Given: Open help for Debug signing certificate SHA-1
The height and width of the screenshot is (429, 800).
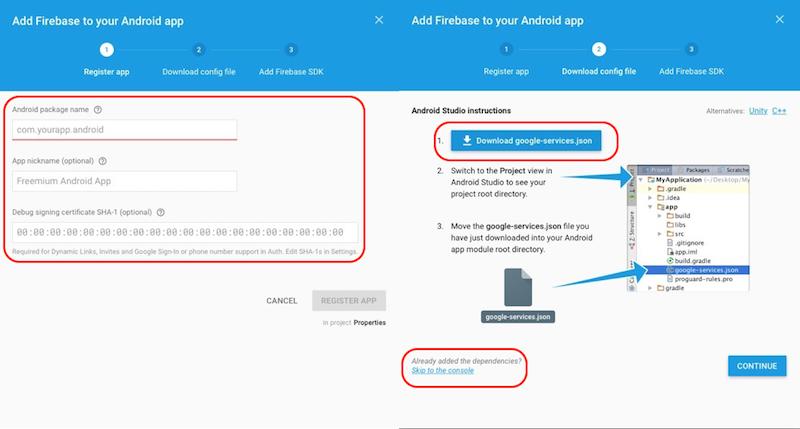Looking at the screenshot, I should (x=159, y=212).
